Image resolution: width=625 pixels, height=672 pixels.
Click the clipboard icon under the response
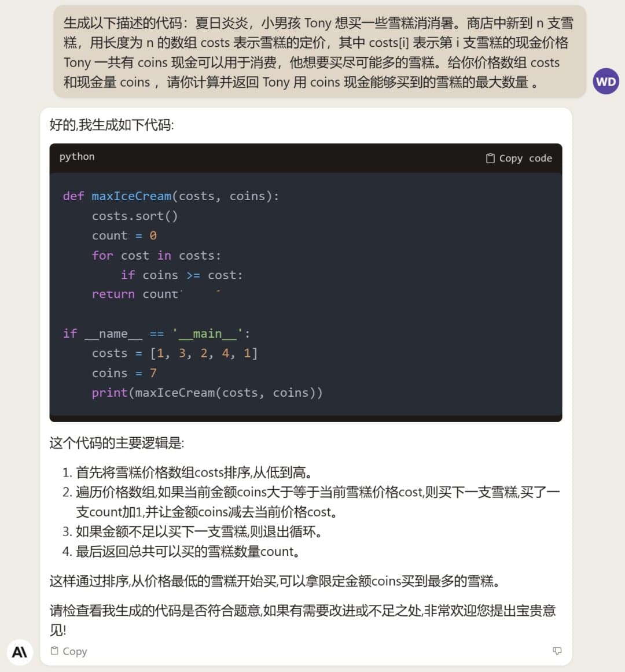pos(54,651)
